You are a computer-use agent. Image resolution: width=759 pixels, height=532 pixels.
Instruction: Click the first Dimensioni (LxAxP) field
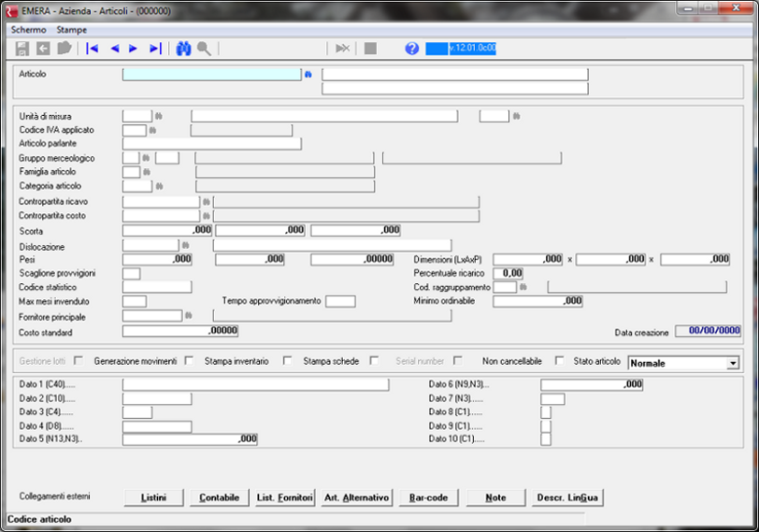(527, 260)
